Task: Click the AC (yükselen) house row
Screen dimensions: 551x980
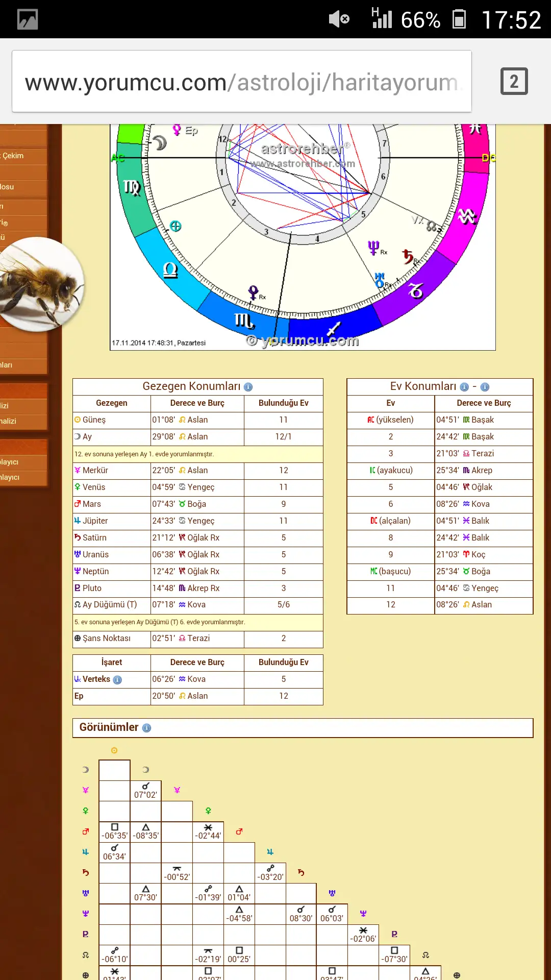Action: [391, 420]
